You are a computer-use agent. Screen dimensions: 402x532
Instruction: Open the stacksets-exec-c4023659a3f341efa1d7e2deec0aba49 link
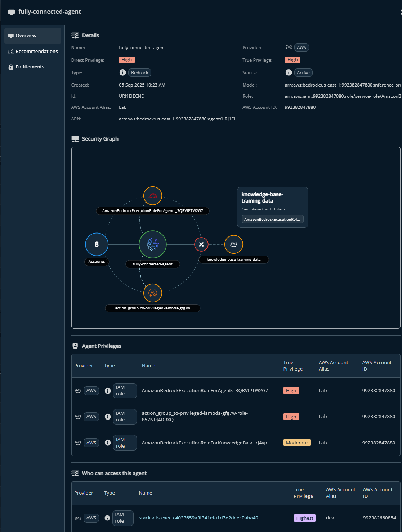click(x=198, y=518)
